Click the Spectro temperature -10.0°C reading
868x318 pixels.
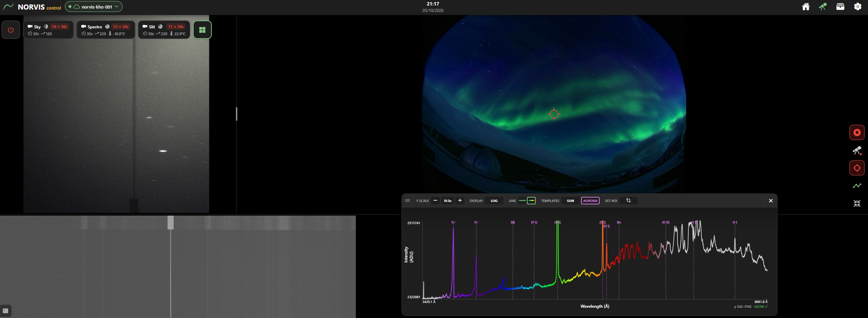pos(117,33)
